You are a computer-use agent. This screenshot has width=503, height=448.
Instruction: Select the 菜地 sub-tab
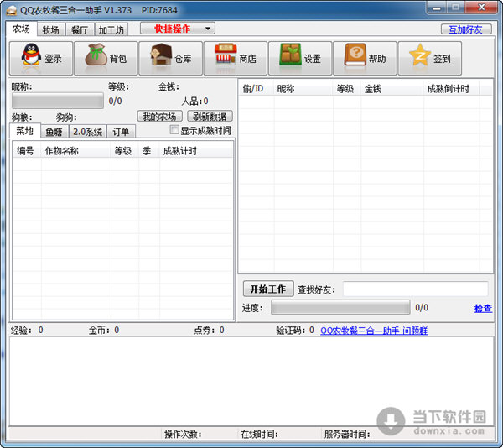tap(24, 131)
